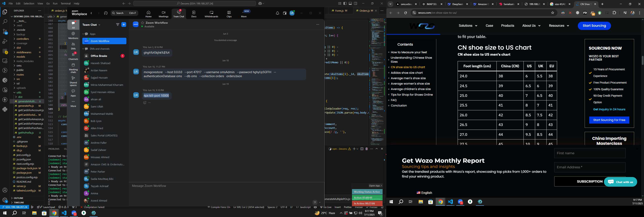Open Resources dropdown on Wozo site

(x=559, y=26)
